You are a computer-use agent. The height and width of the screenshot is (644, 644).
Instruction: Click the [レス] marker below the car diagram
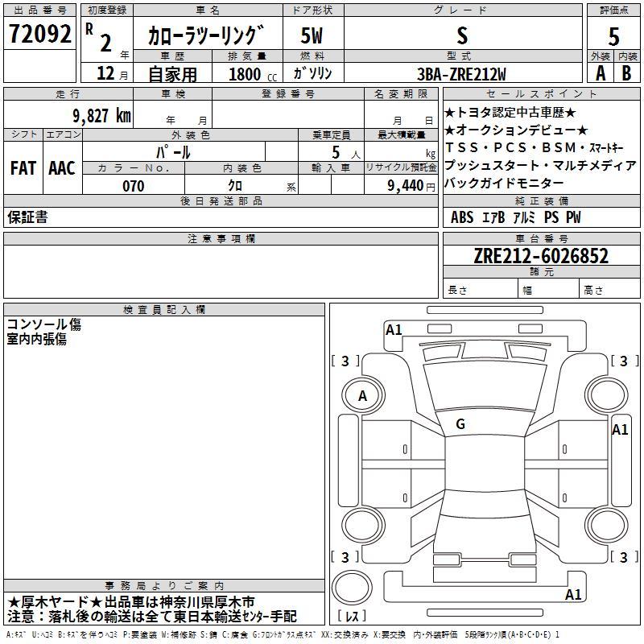[x=351, y=617]
